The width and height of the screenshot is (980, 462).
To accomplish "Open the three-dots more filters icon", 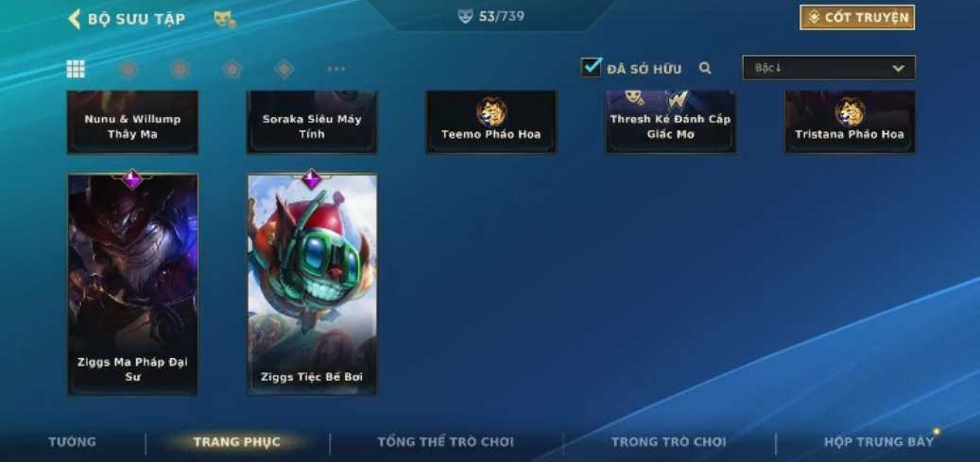I will point(336,69).
